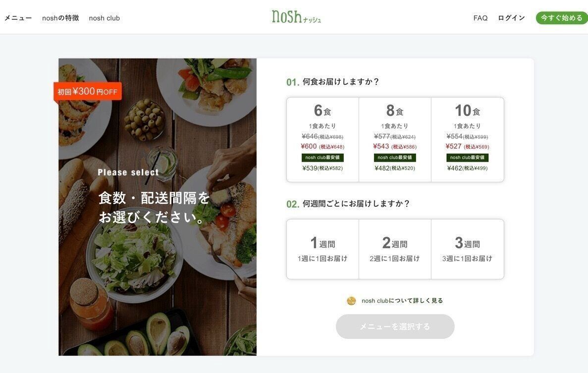Click the nosh logo in header
The width and height of the screenshot is (588, 373).
point(296,17)
